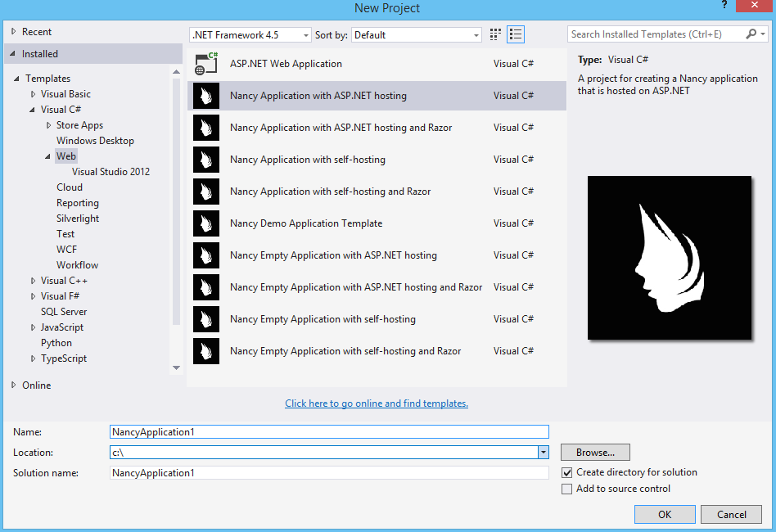The image size is (776, 532).
Task: Select Visual Studio 2012 tree item
Action: click(111, 172)
